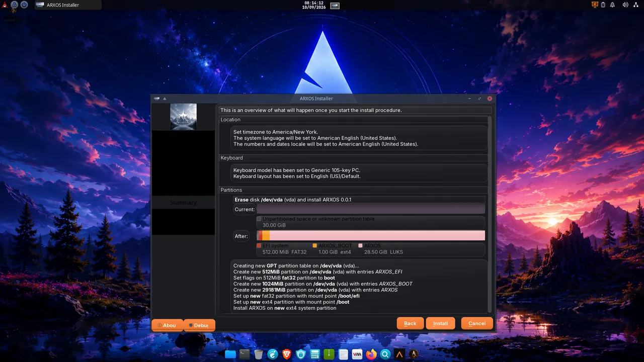This screenshot has height=362, width=644.
Task: Open the GNOME Web browser in dock
Action: point(273,354)
